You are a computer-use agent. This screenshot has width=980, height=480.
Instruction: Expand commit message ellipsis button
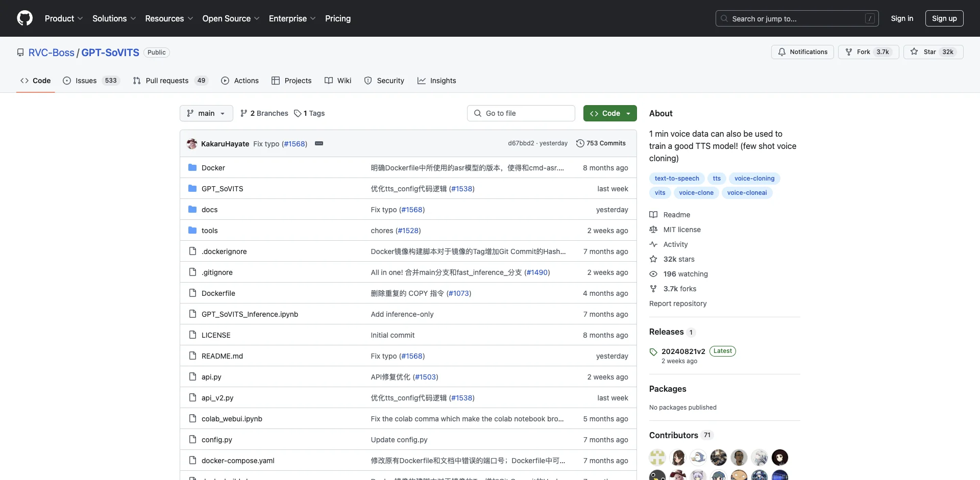coord(319,143)
